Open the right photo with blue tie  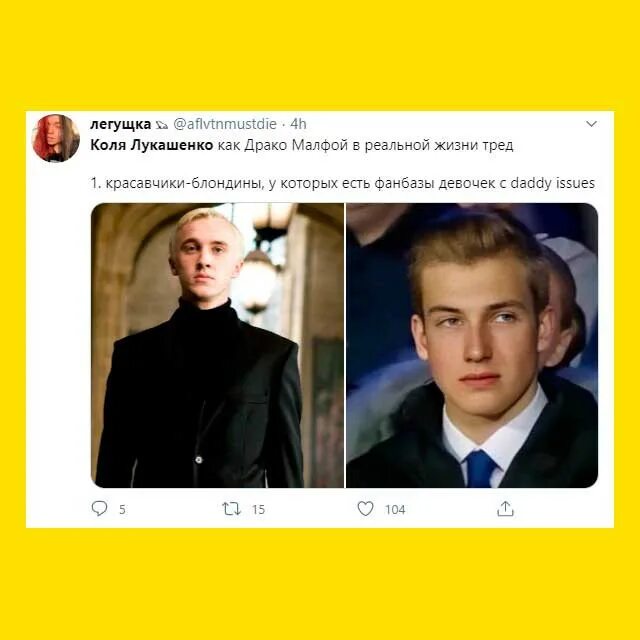click(x=472, y=345)
